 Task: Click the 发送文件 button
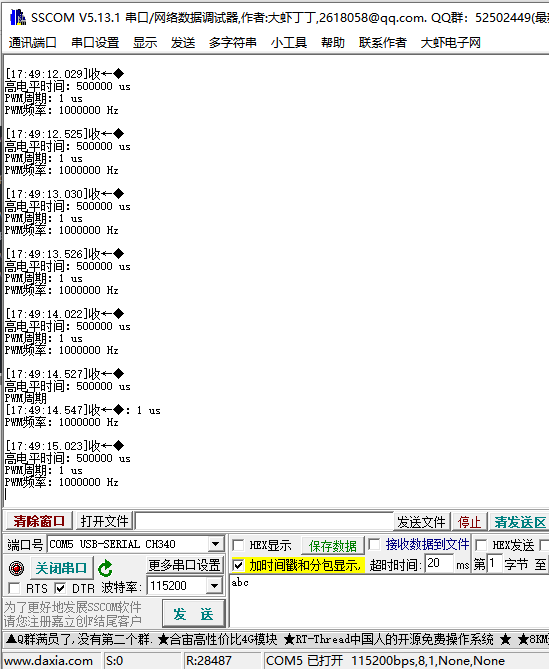(421, 522)
